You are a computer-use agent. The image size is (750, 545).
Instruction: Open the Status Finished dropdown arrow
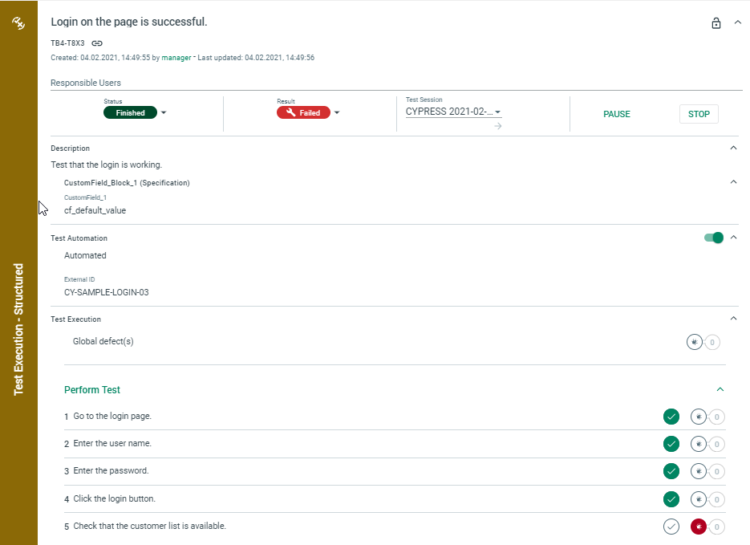(164, 113)
